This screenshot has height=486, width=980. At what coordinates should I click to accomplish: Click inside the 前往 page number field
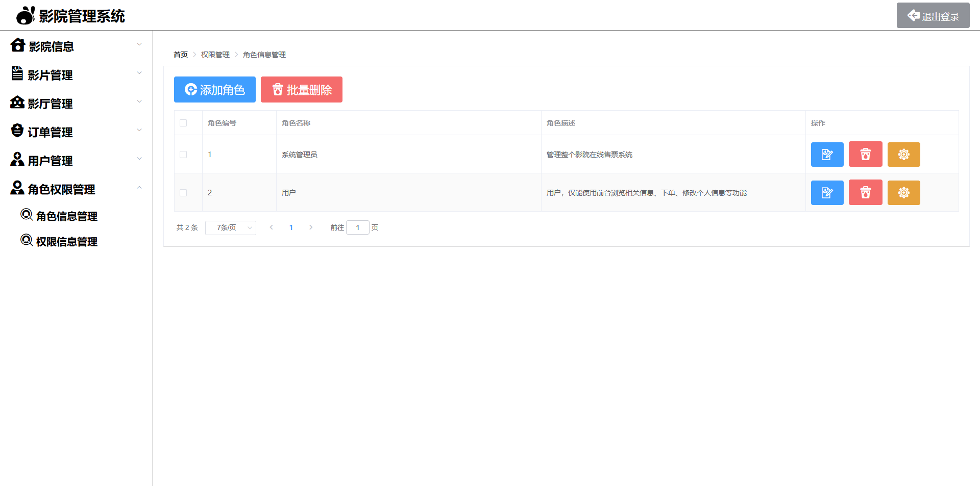pos(357,227)
